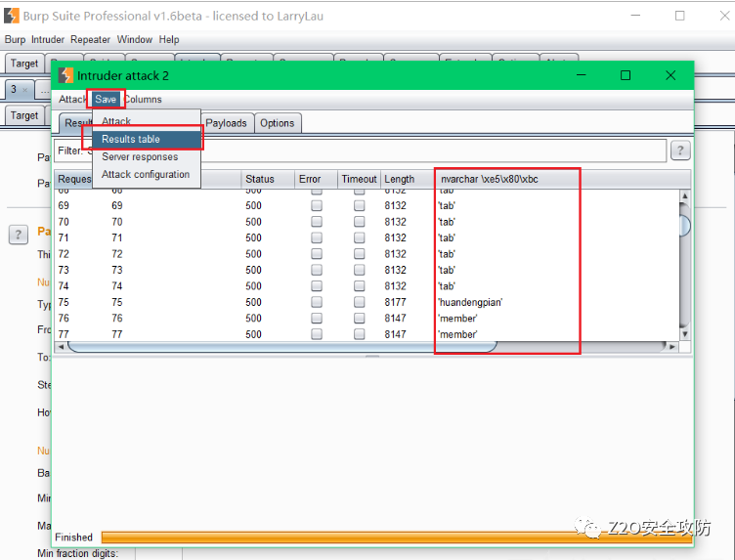Click the Intruder attack 2 window logo icon
Screen dimensions: 735x560
(x=65, y=75)
